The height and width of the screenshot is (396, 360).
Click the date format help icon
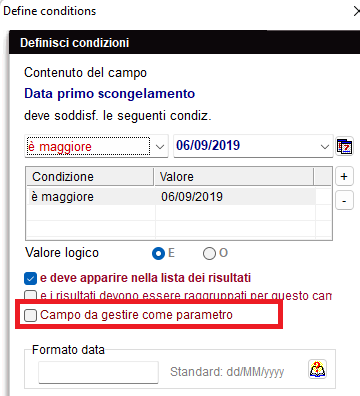click(317, 369)
